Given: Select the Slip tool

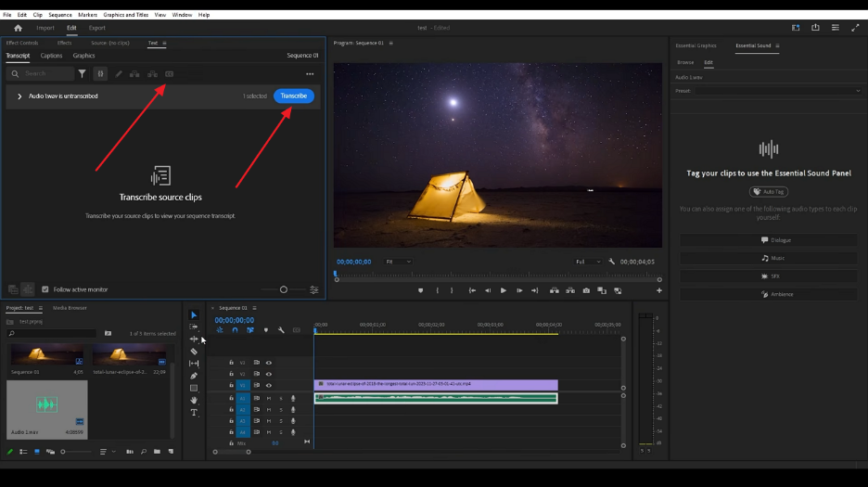Looking at the screenshot, I should click(194, 364).
